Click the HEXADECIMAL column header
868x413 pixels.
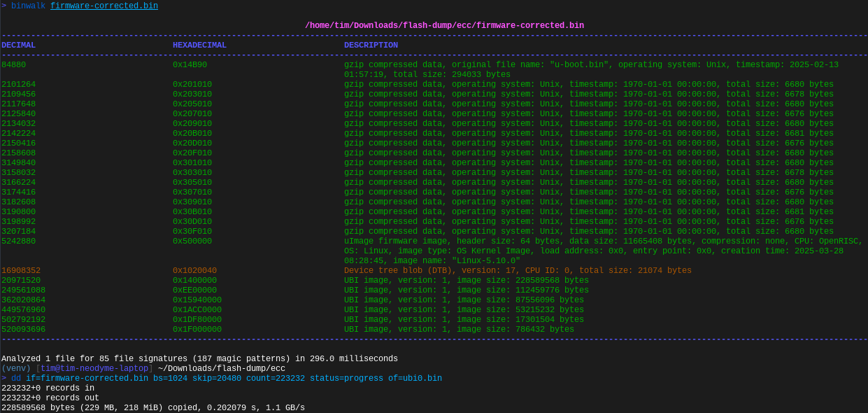tap(199, 44)
